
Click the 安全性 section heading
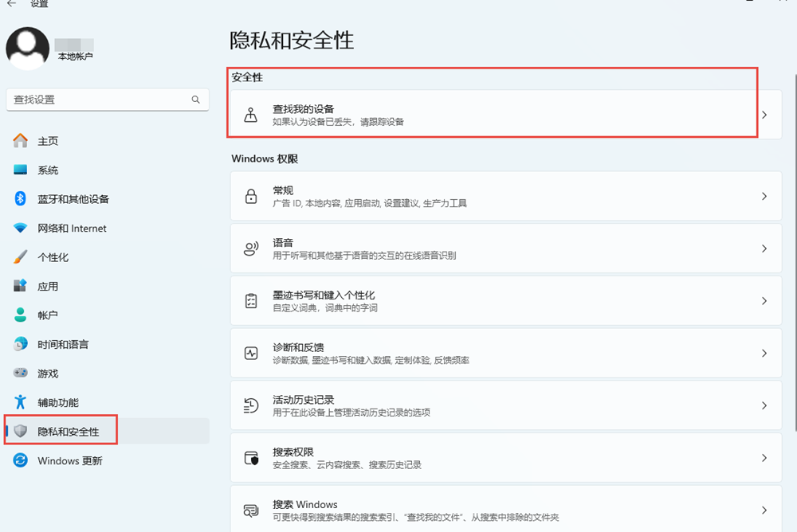(247, 77)
